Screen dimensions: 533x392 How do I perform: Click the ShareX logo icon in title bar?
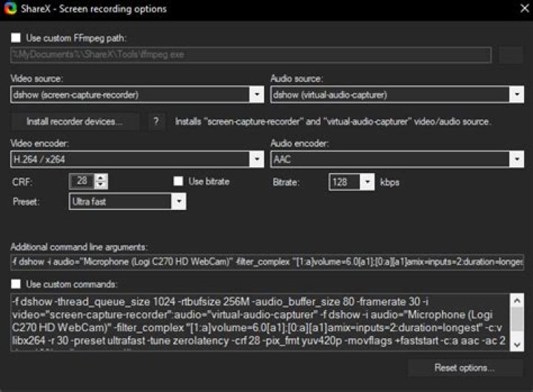click(x=10, y=8)
